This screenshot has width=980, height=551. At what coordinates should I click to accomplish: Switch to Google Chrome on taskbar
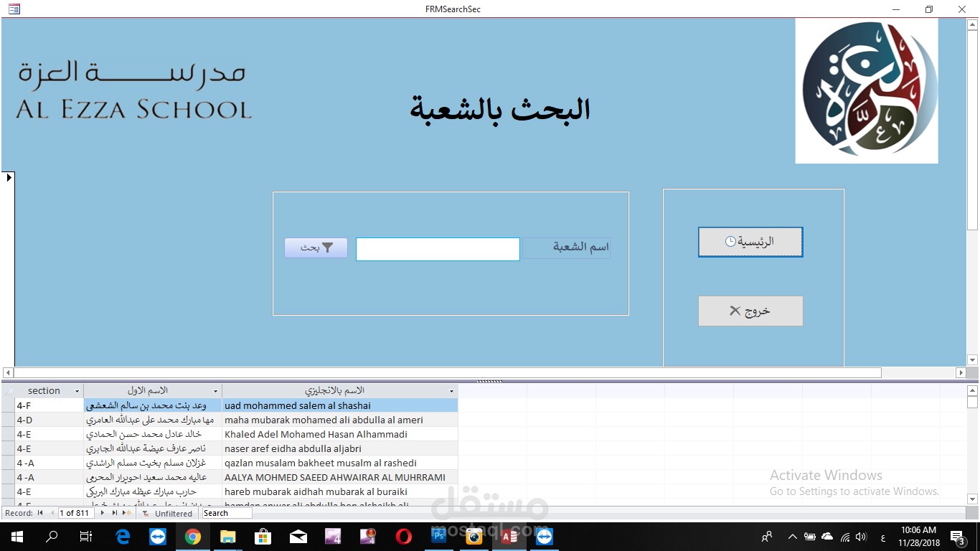tap(192, 536)
